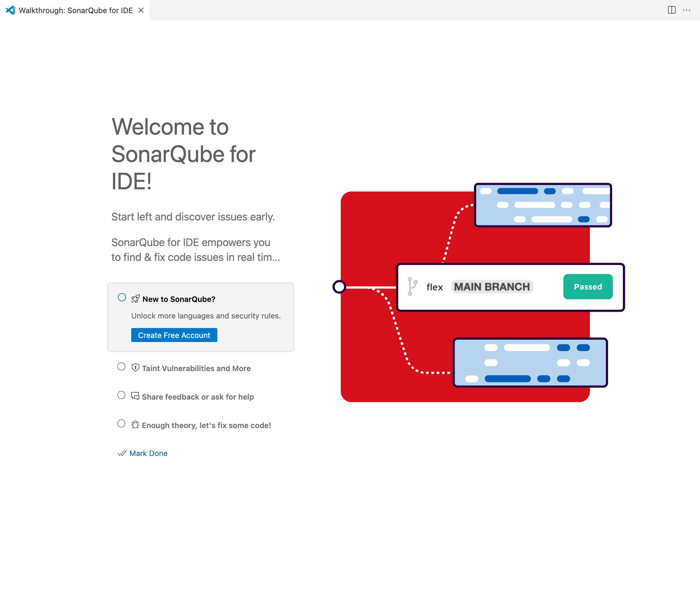The width and height of the screenshot is (700, 595).
Task: Click the Unlock more languages description text
Action: [206, 316]
